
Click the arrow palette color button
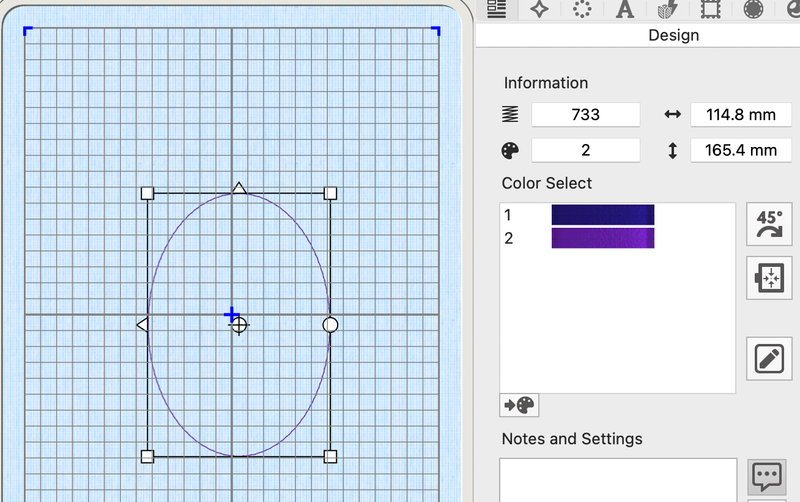pos(519,406)
